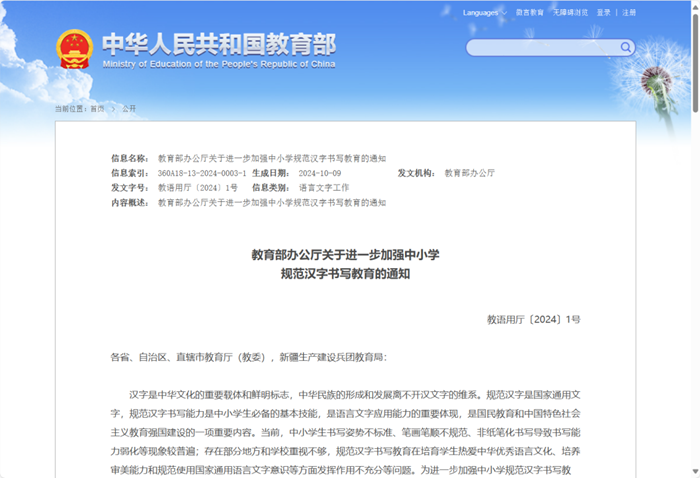Screen dimensions: 700x478
Task: Open the 微言教育 link
Action: click(530, 13)
